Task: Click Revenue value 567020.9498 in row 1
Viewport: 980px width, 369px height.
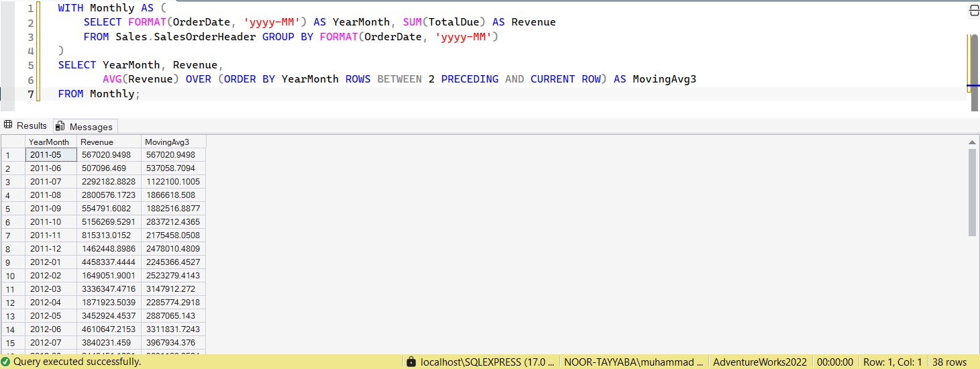Action: (108, 155)
